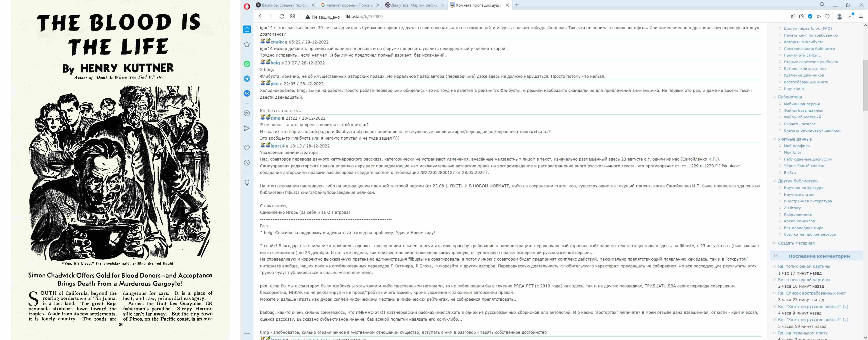Image resolution: width=868 pixels, height=340 pixels.
Task: Open user profile link 'pkn'
Action: pyautogui.click(x=274, y=84)
